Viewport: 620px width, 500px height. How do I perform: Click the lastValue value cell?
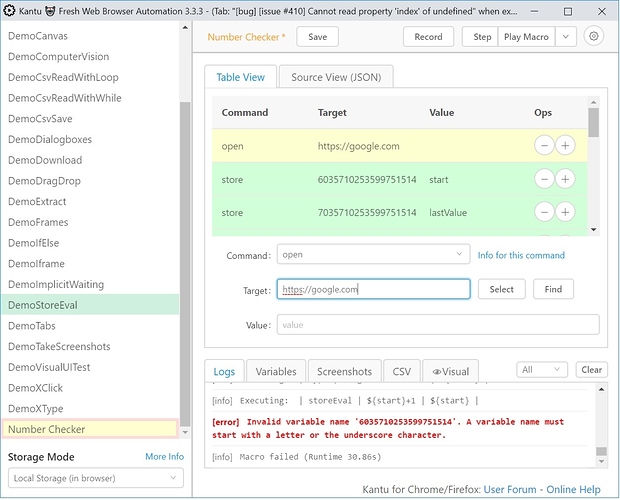[x=448, y=213]
